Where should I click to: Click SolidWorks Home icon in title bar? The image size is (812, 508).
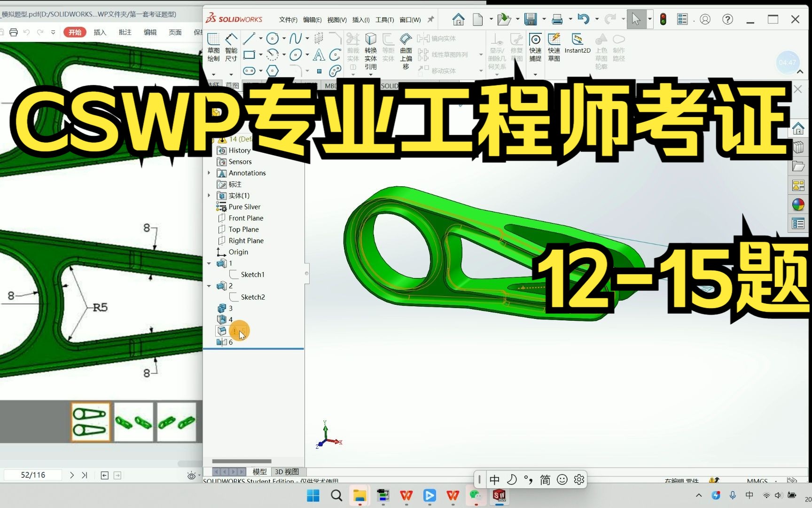click(458, 19)
